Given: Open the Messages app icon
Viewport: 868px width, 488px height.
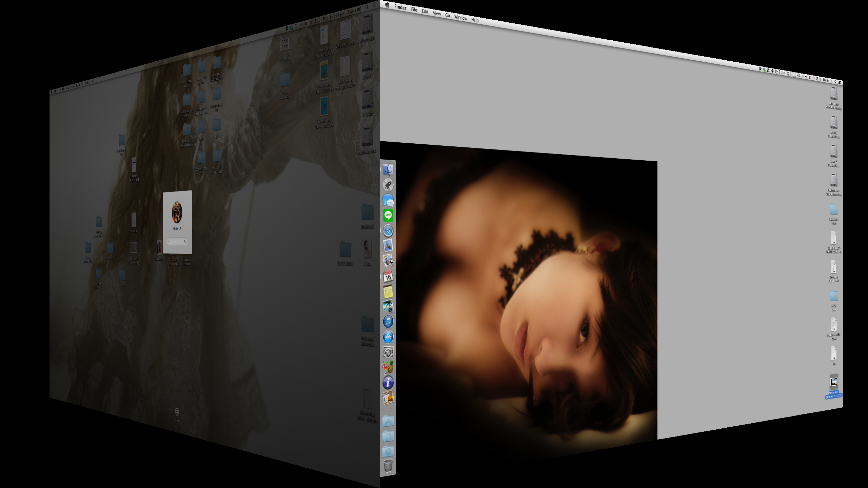Looking at the screenshot, I should click(388, 200).
